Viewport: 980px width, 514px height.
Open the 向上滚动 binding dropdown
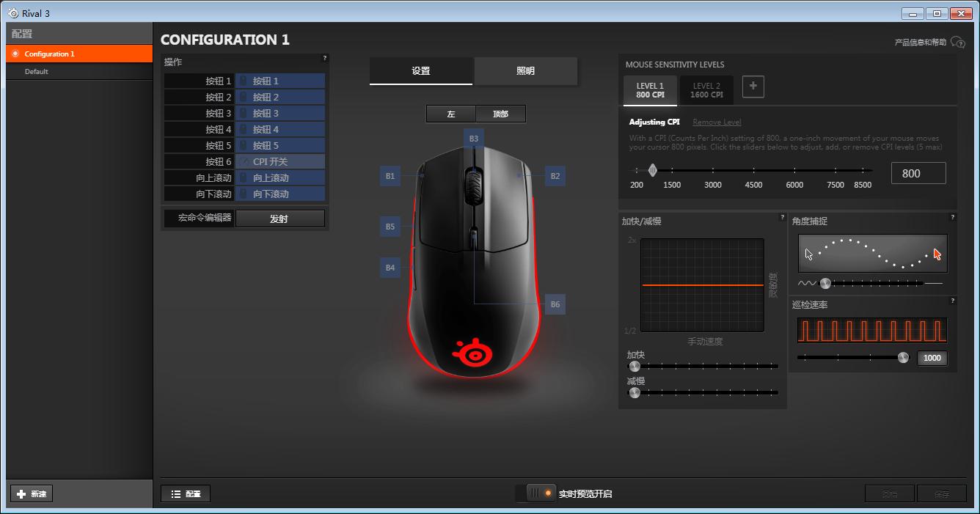point(280,177)
